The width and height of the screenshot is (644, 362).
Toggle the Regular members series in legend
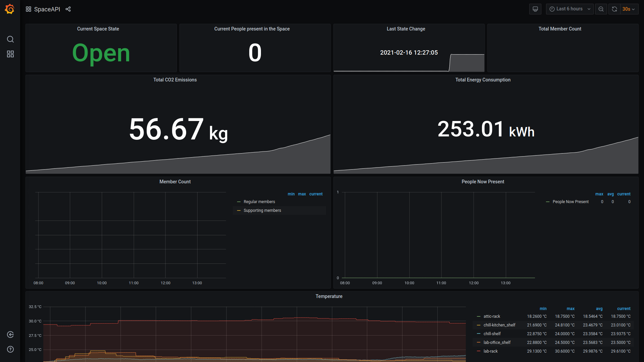[259, 202]
